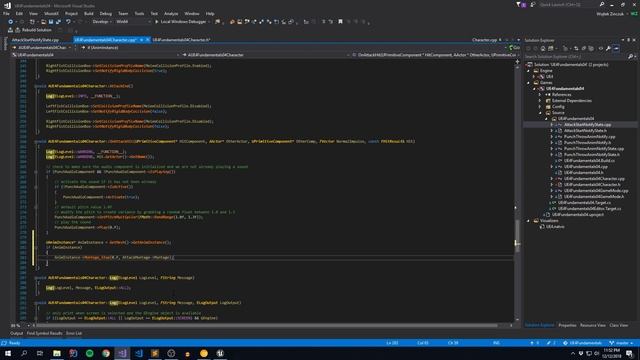Select UE4Fundamentals04GameMode.cpp file
The height and width of the screenshot is (360, 640).
coord(596,191)
